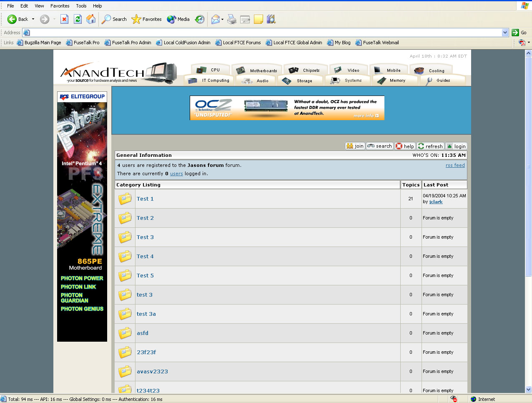Expand the Address bar dropdown list
Viewport: 532px width, 403px height.
point(505,33)
